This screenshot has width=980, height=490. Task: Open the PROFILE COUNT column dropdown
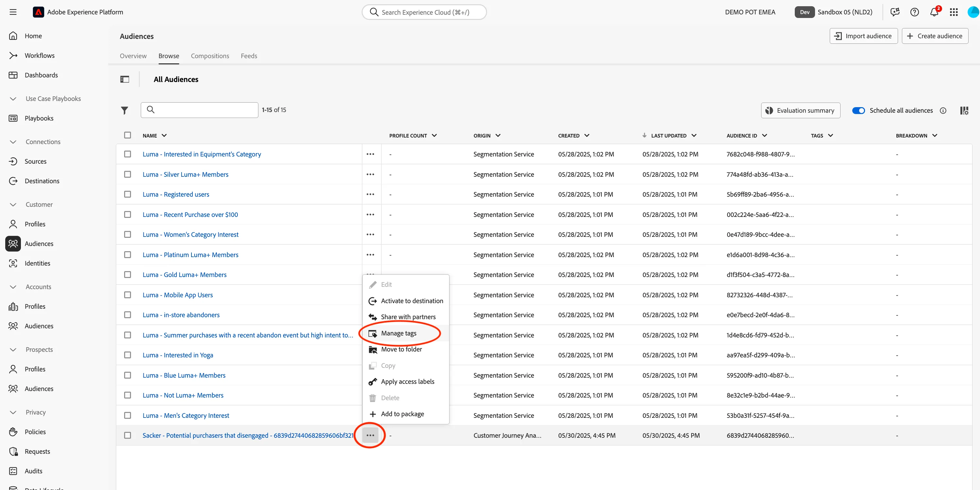[434, 136]
